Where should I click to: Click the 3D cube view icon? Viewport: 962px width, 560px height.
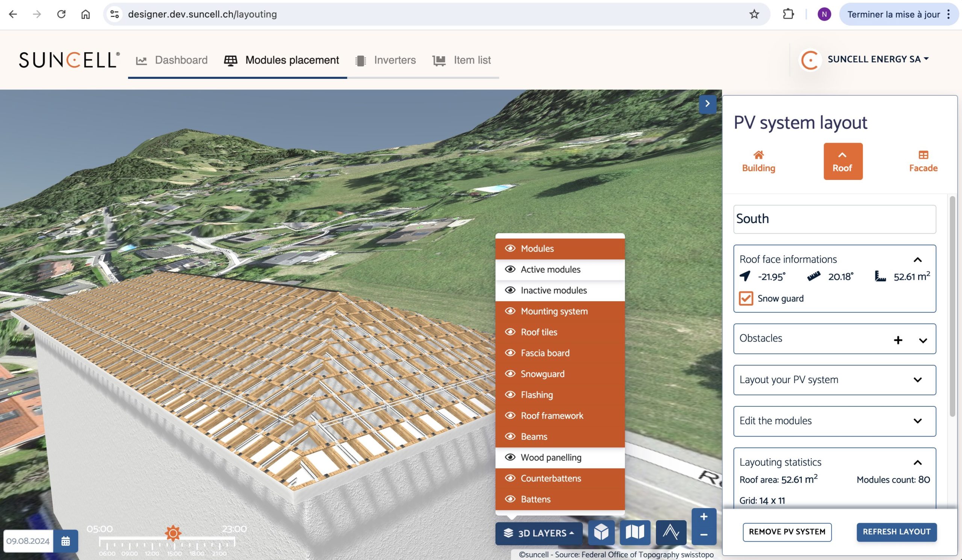click(601, 532)
